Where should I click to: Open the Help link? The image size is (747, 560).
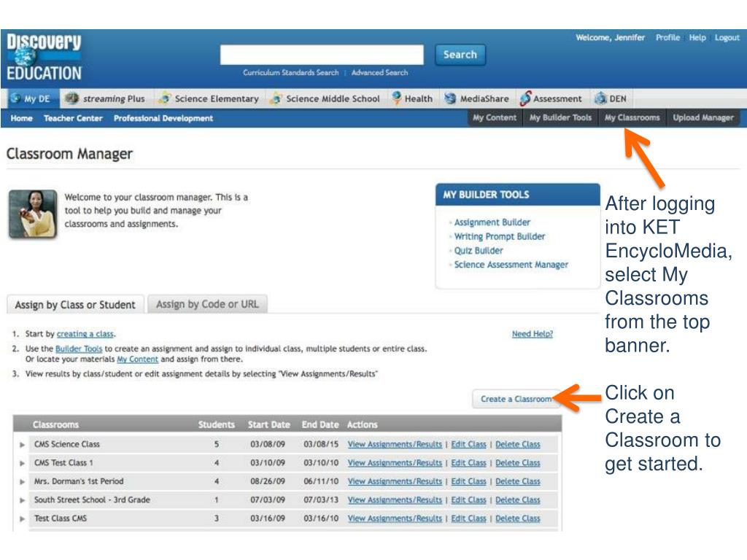pyautogui.click(x=697, y=38)
